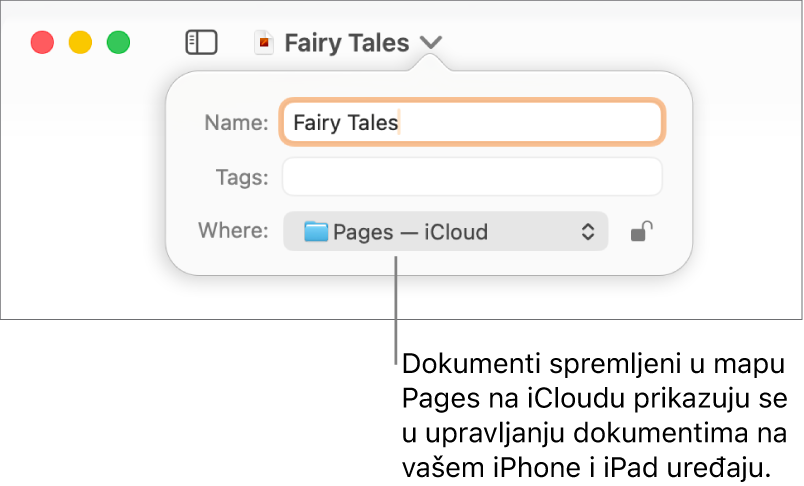Edit the Name field containing Fairy Tales
The height and width of the screenshot is (486, 804).
[x=472, y=122]
